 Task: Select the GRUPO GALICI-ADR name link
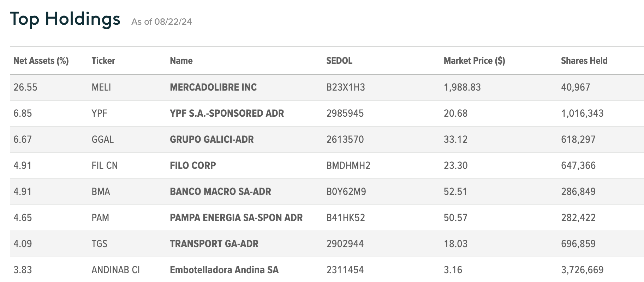[x=211, y=140]
